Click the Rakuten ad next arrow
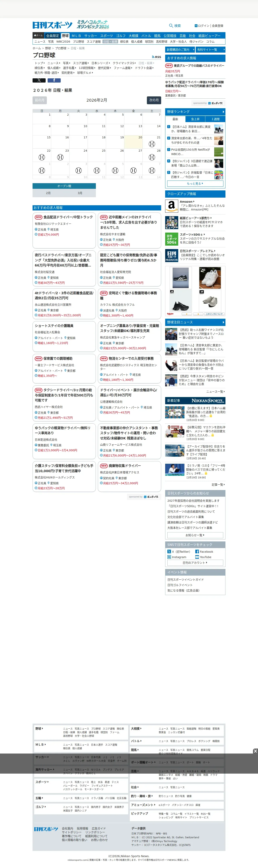Viewport: 258px width, 868px height. click(x=198, y=314)
